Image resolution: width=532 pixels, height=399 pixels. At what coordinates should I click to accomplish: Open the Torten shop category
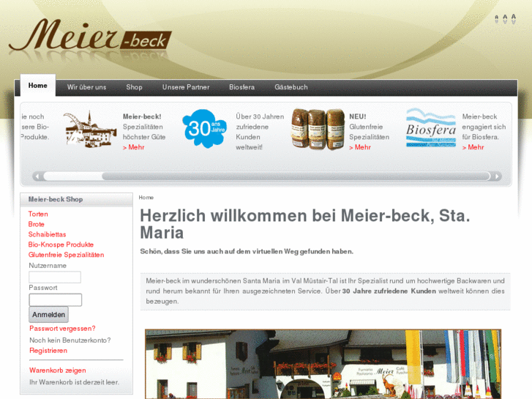coord(38,214)
